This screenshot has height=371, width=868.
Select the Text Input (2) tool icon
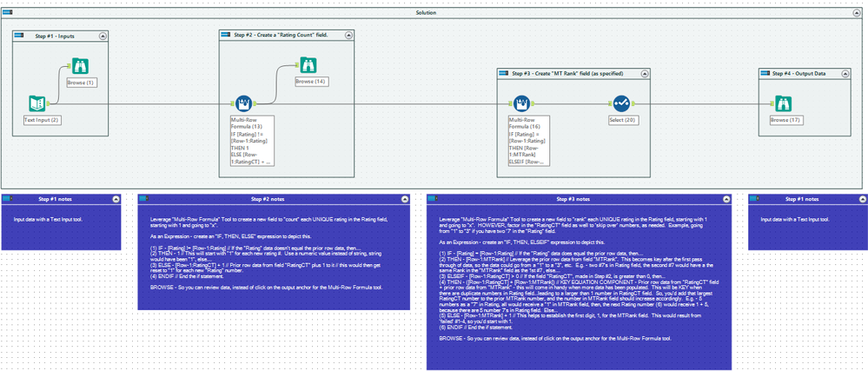(36, 103)
